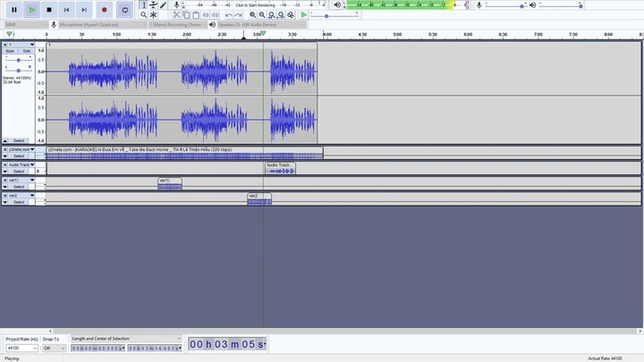Click the Copy icon
Viewport: 644px width, 362px height.
point(186,15)
